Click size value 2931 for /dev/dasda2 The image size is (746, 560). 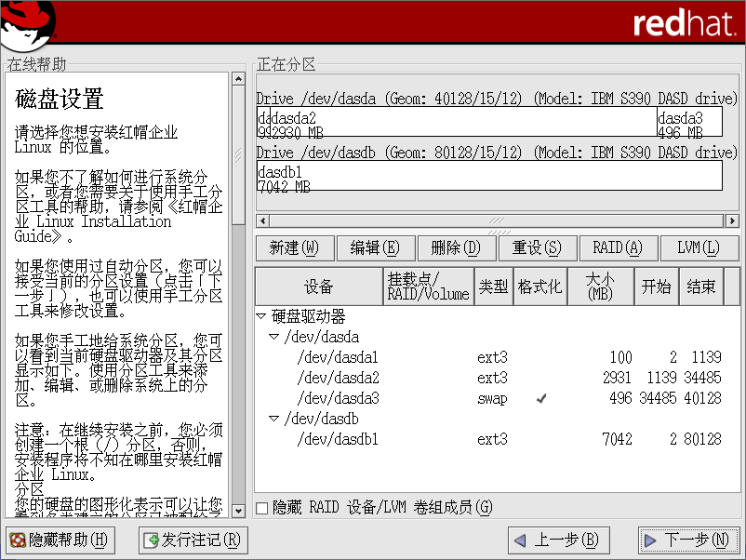617,378
